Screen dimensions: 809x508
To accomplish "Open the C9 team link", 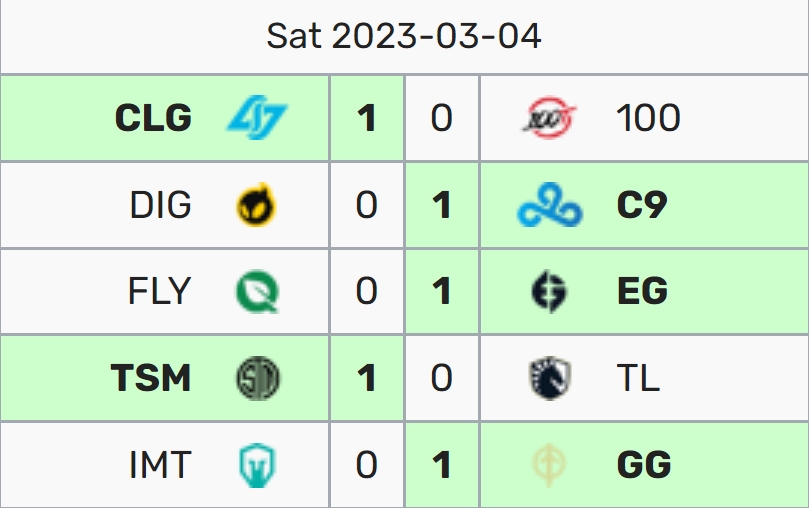I will 642,206.
